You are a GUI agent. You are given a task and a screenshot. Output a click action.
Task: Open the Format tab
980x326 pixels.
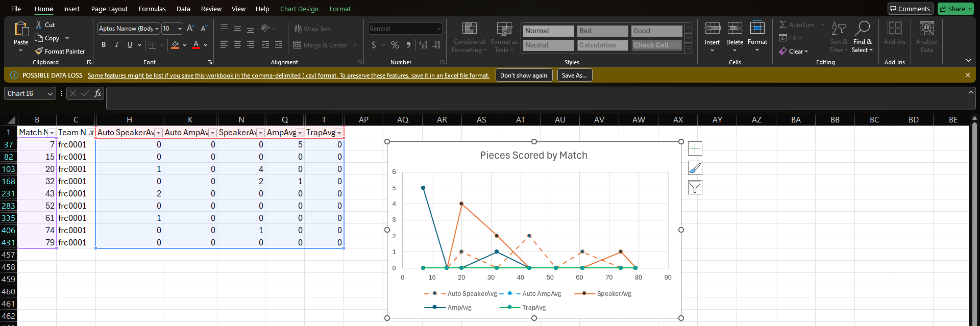[340, 9]
